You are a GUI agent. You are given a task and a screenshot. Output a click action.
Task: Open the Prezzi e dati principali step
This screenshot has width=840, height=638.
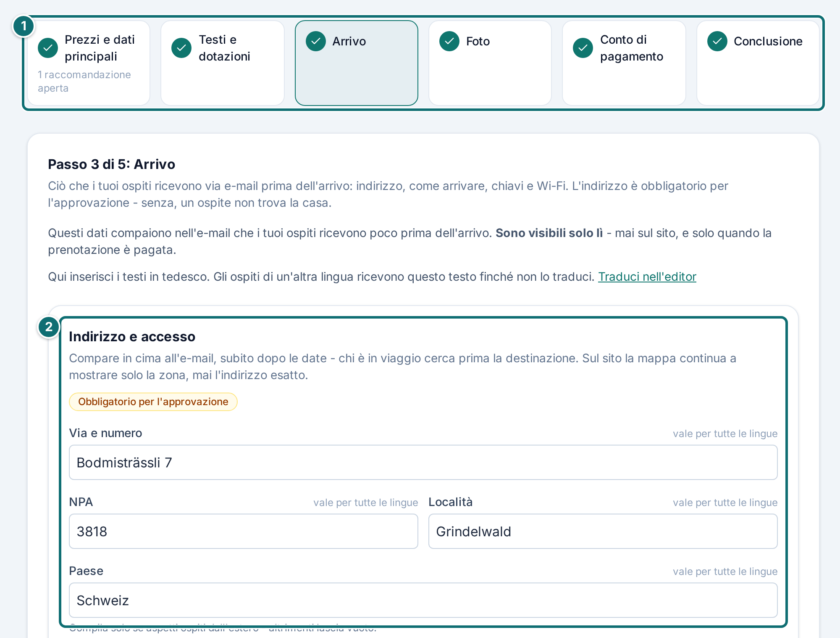(89, 63)
